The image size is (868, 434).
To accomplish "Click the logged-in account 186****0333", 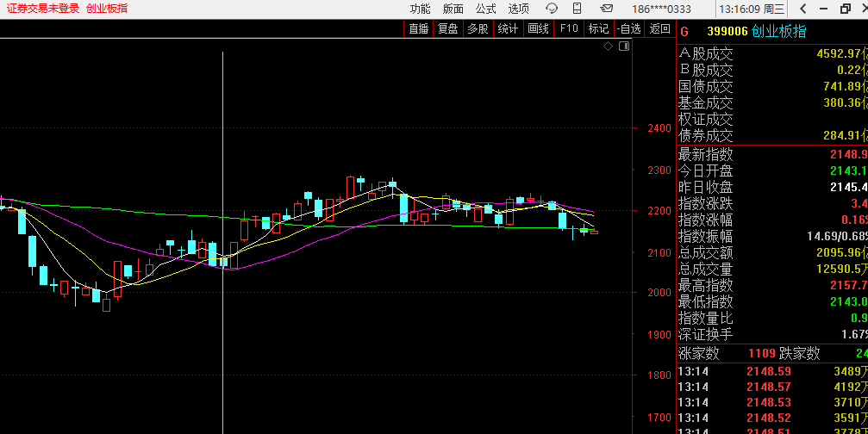I will pyautogui.click(x=662, y=9).
